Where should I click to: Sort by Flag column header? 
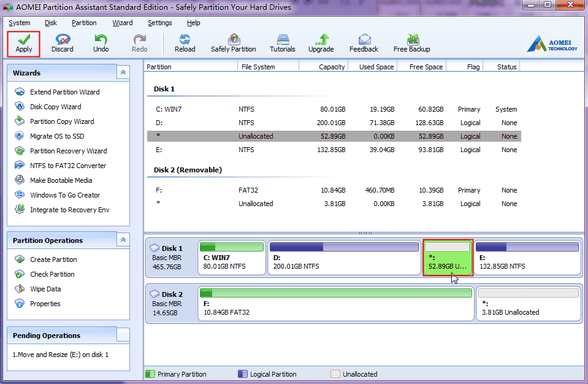point(465,67)
